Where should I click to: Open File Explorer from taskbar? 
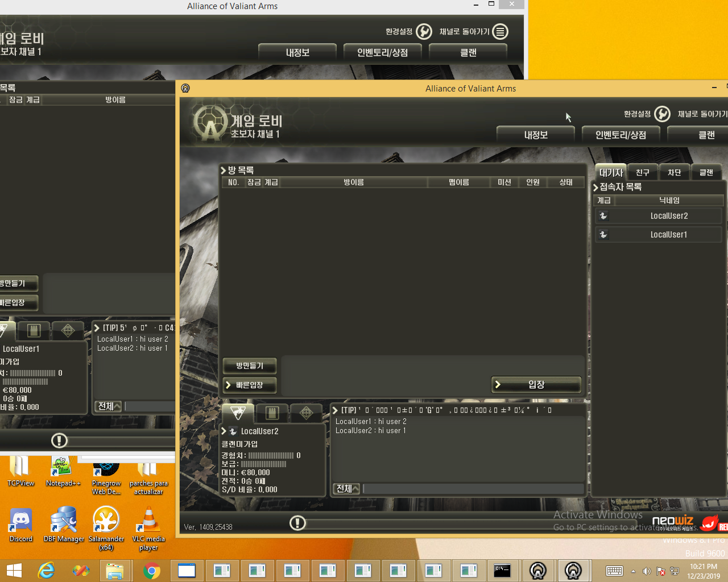(x=115, y=571)
